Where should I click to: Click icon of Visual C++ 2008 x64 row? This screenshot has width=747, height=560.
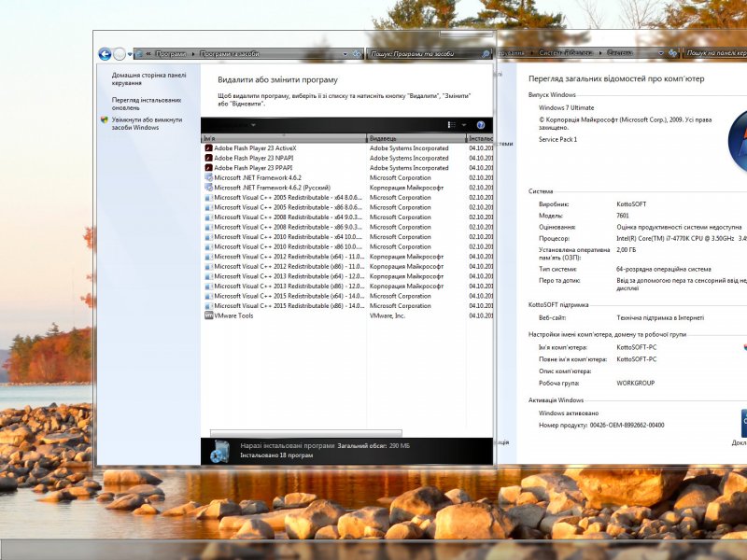[x=208, y=217]
